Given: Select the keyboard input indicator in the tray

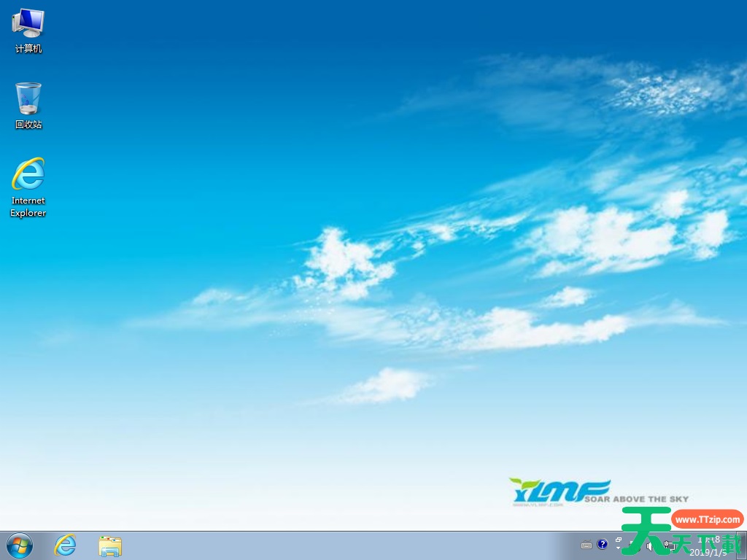Looking at the screenshot, I should click(x=587, y=545).
